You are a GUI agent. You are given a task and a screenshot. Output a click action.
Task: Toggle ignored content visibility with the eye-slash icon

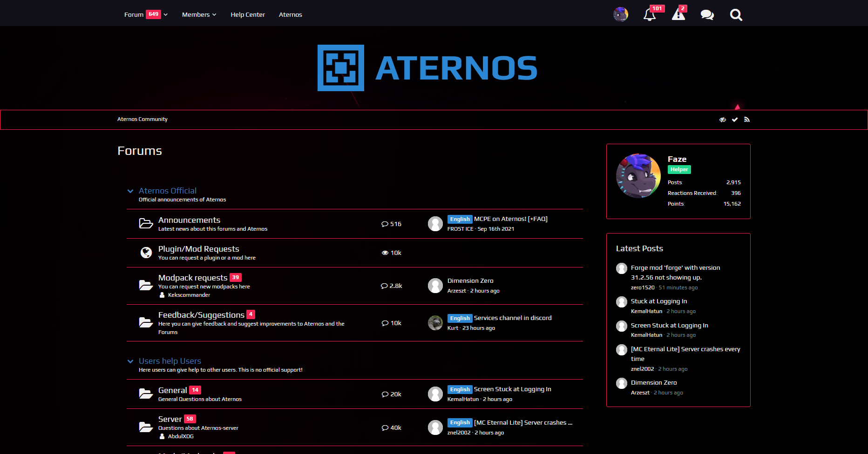pyautogui.click(x=722, y=120)
